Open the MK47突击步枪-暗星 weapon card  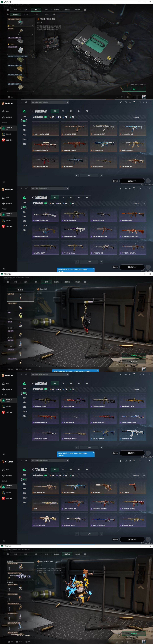pyautogui.click(x=133, y=145)
